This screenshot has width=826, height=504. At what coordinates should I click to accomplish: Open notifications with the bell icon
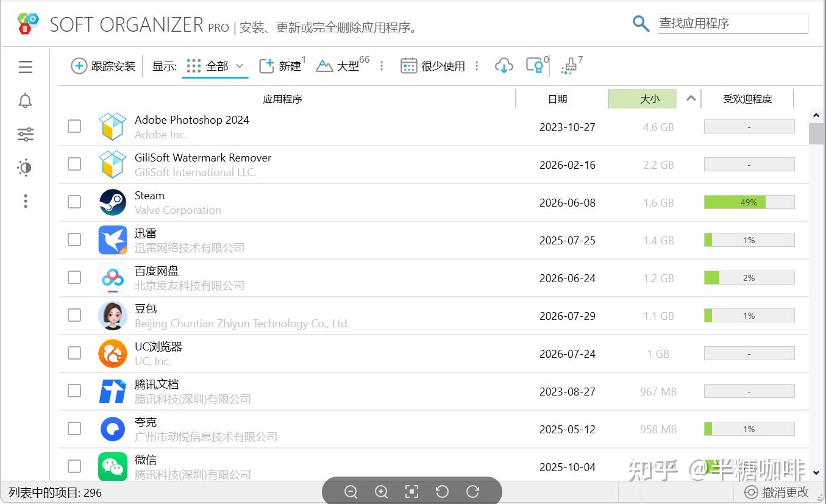point(26,101)
